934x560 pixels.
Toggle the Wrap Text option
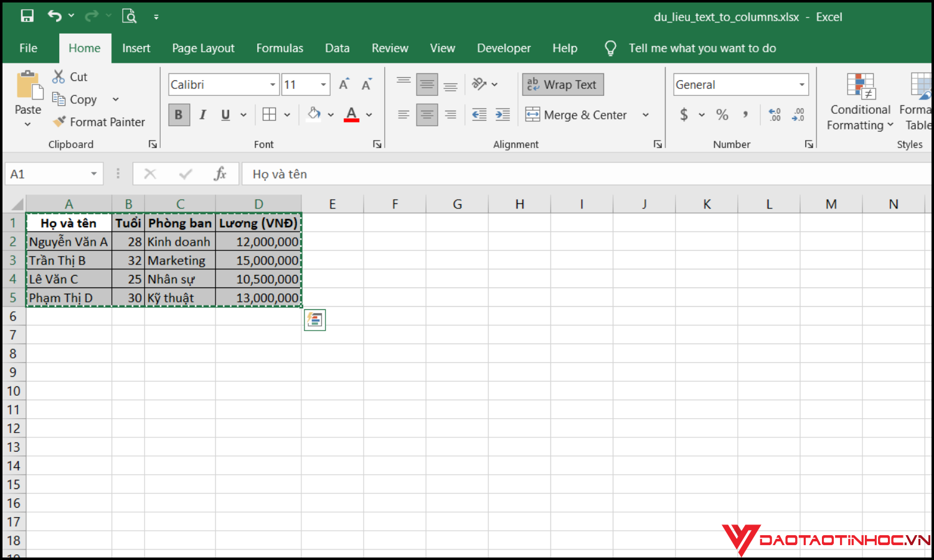563,85
